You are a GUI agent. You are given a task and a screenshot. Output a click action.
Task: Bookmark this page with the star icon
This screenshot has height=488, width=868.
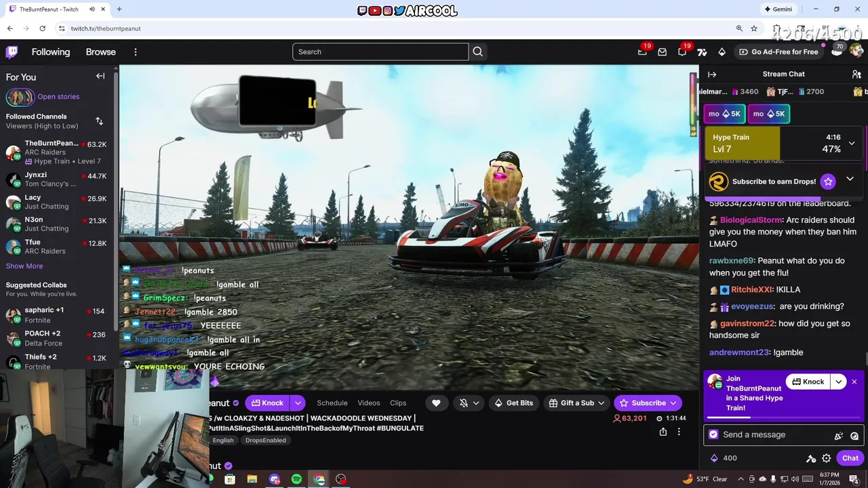754,28
